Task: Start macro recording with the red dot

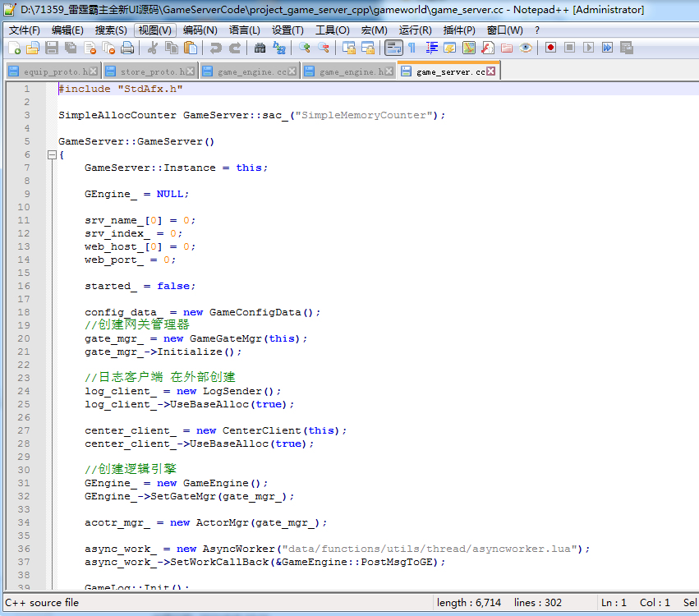Action: 550,48
